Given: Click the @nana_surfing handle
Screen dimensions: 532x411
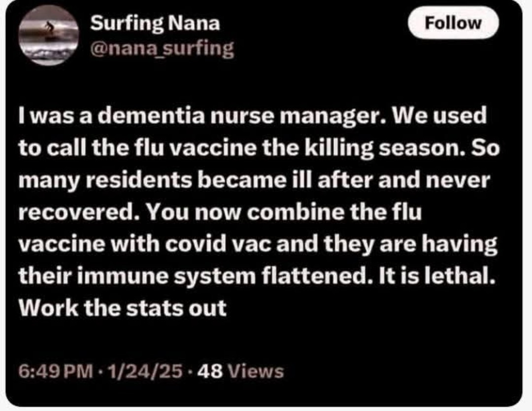Looking at the screenshot, I should coord(162,48).
